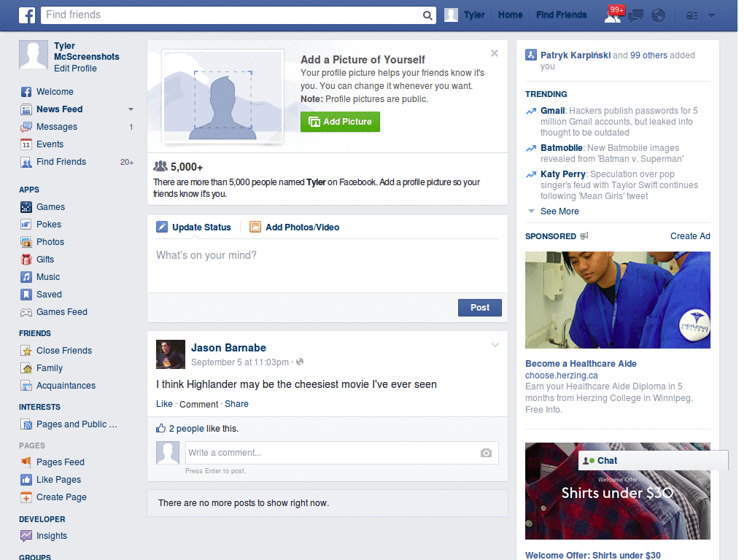Image resolution: width=747 pixels, height=560 pixels.
Task: Click the search magnifier icon
Action: click(427, 15)
